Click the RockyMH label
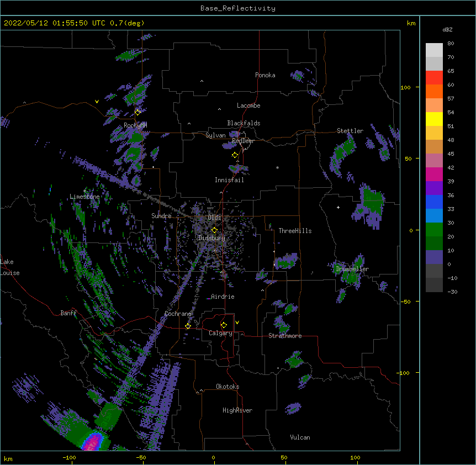 tap(135, 125)
